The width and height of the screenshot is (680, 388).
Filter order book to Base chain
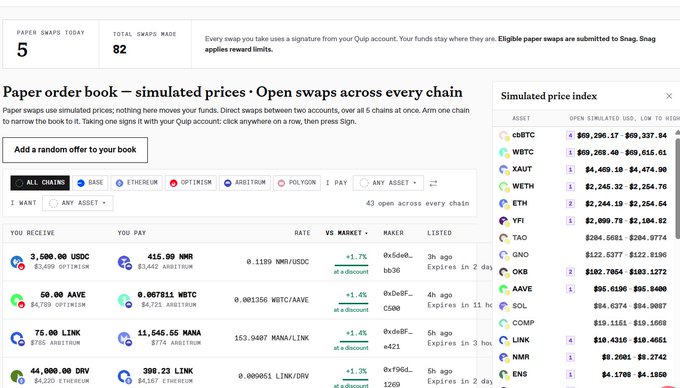[90, 183]
